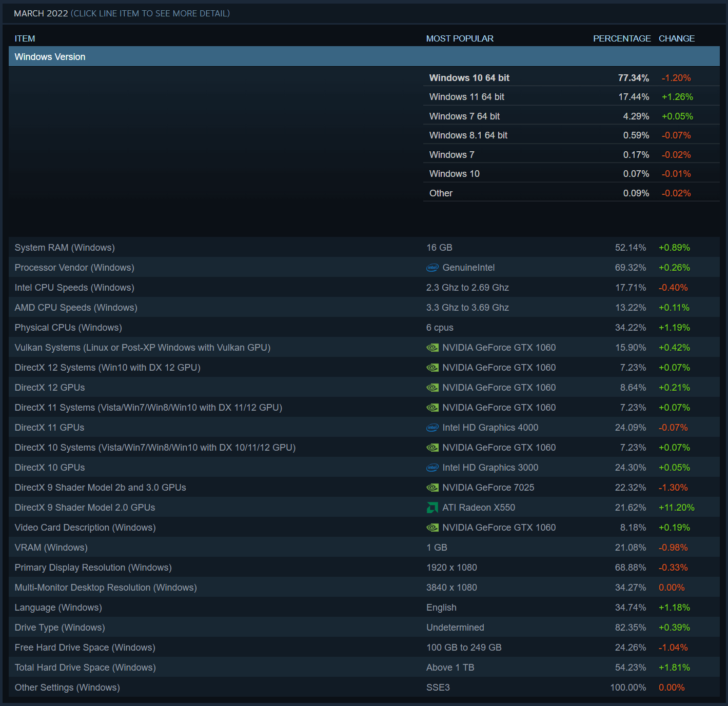Expand AMD CPU Speeds (Windows) row
Screen dimensions: 728x706
(364, 307)
